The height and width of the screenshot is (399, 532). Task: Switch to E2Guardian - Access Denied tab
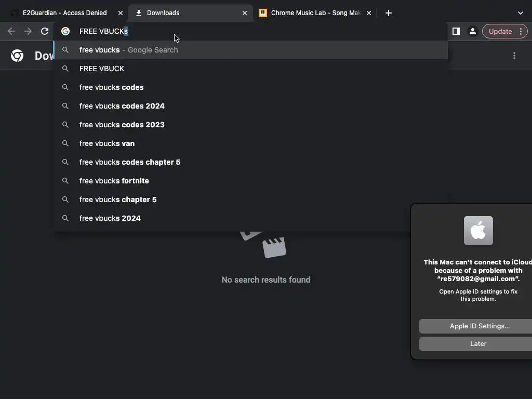(x=64, y=13)
